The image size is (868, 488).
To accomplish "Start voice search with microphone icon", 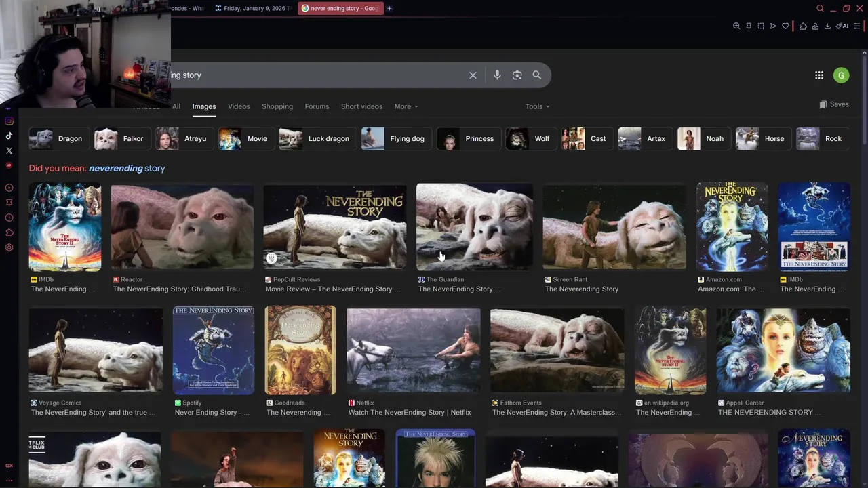I will pos(497,75).
